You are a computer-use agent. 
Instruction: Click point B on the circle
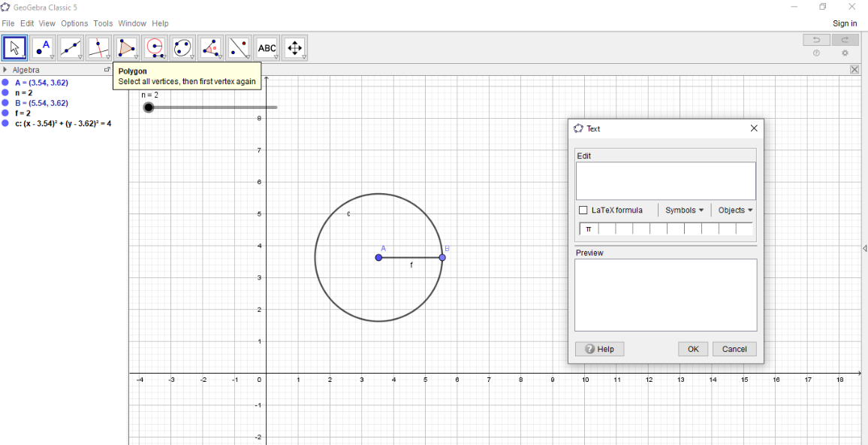(442, 258)
